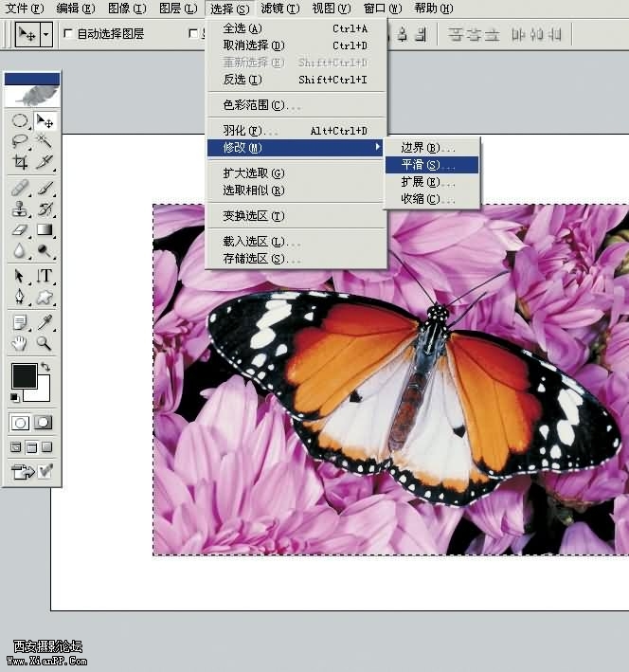Switch to full screen mode
Viewport: 629px width, 672px height.
coord(47,447)
